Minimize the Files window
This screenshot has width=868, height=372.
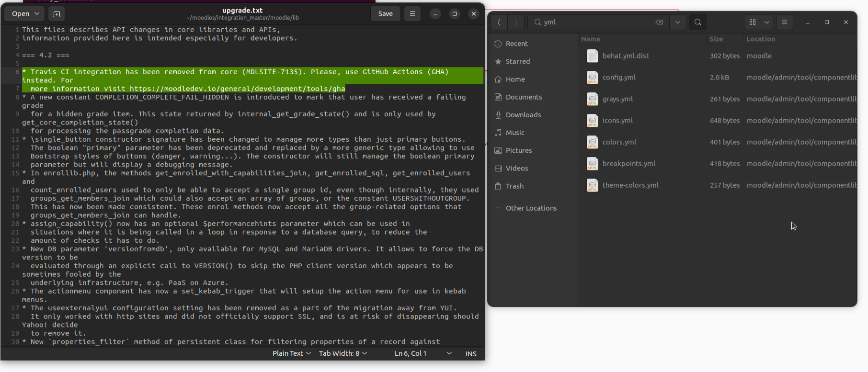pyautogui.click(x=808, y=22)
